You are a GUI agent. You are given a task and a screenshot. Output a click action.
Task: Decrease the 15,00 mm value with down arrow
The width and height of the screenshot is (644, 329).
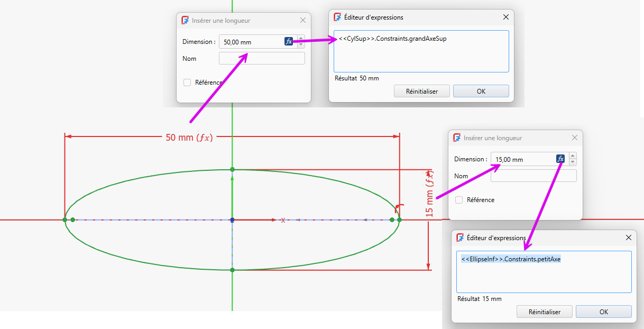[573, 162]
